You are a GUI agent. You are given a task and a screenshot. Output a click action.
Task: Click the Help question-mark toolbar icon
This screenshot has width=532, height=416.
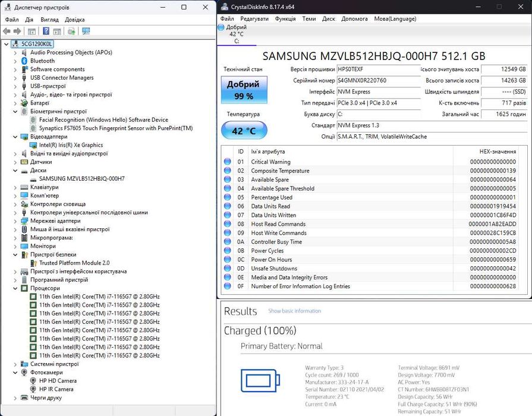(x=46, y=31)
